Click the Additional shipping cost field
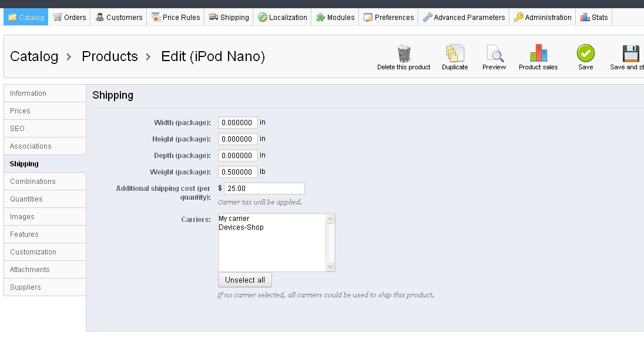 pyautogui.click(x=264, y=188)
